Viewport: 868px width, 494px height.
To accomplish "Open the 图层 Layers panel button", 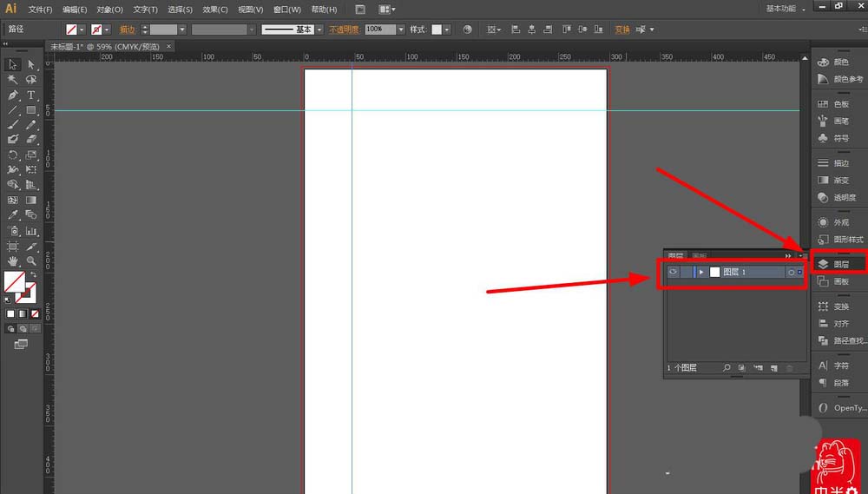I will (838, 264).
